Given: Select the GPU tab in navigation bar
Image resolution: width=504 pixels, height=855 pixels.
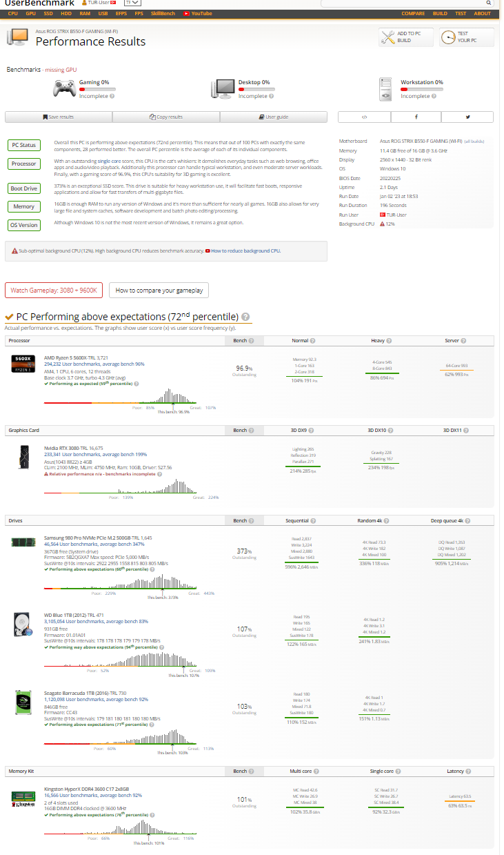Looking at the screenshot, I should tap(31, 13).
